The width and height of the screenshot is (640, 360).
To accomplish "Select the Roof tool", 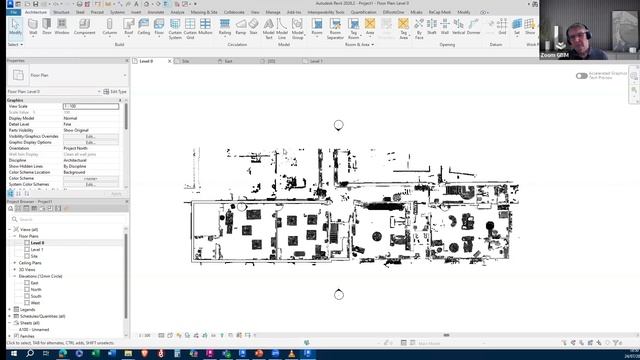I will [x=129, y=27].
